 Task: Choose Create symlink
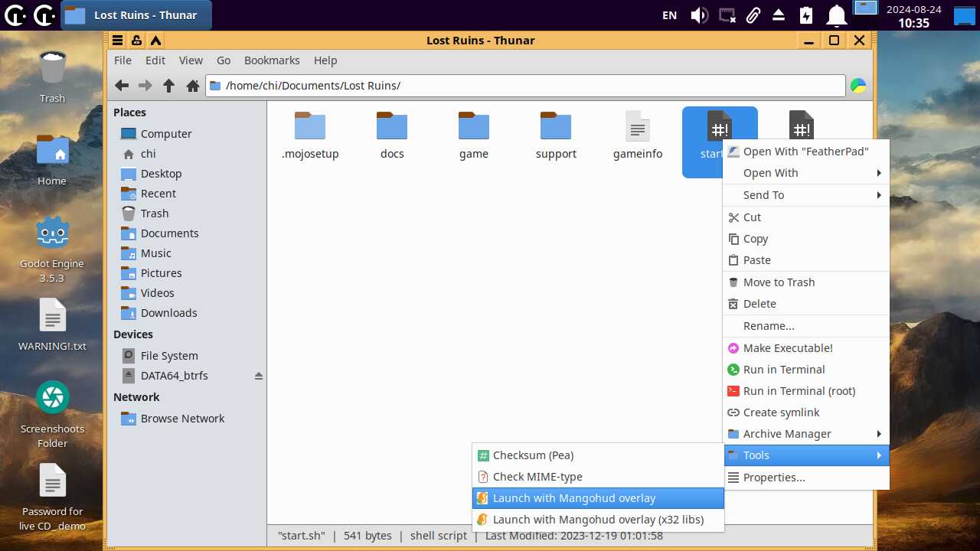click(806, 412)
